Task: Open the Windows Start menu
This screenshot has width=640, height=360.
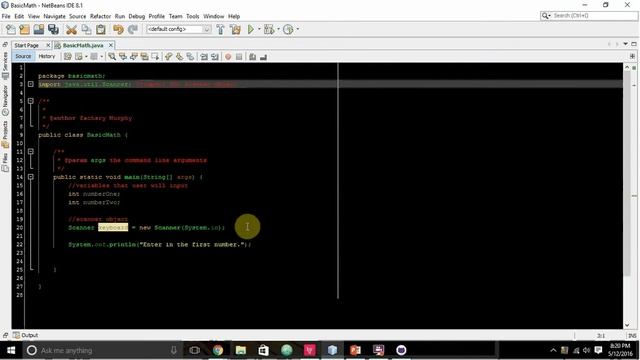Action: (x=11, y=350)
